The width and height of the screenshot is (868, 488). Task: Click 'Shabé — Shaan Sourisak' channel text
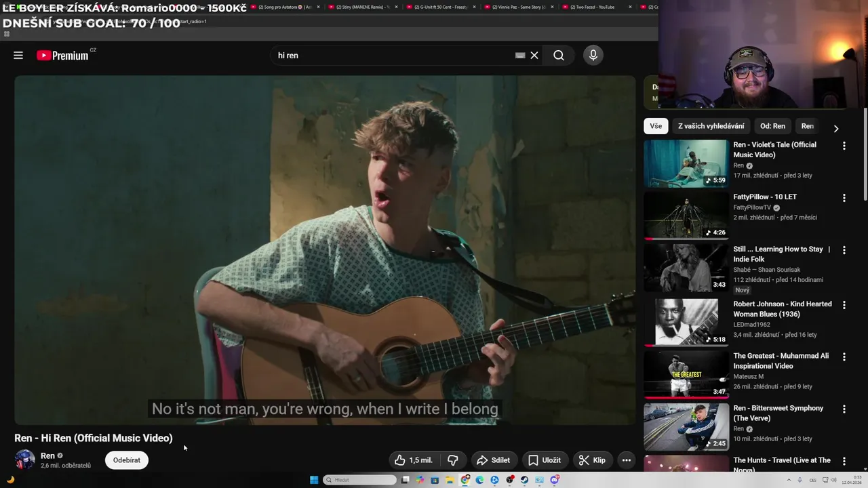767,270
